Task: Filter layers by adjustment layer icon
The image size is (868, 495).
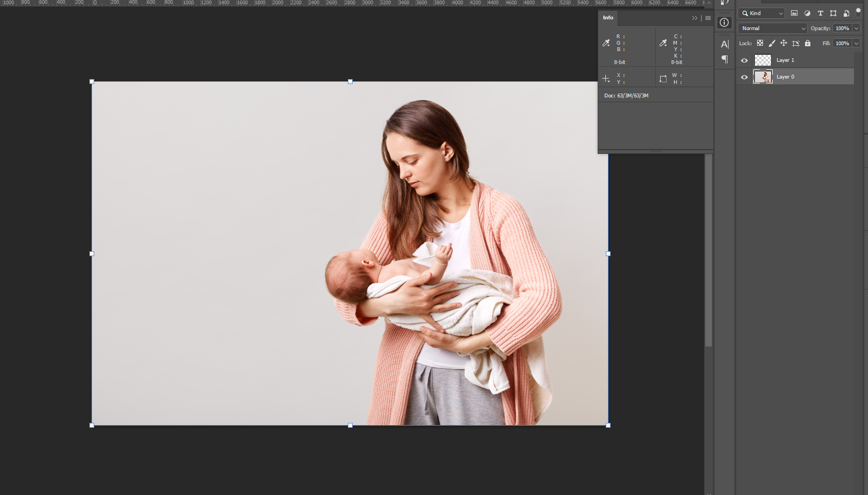Action: tap(807, 13)
